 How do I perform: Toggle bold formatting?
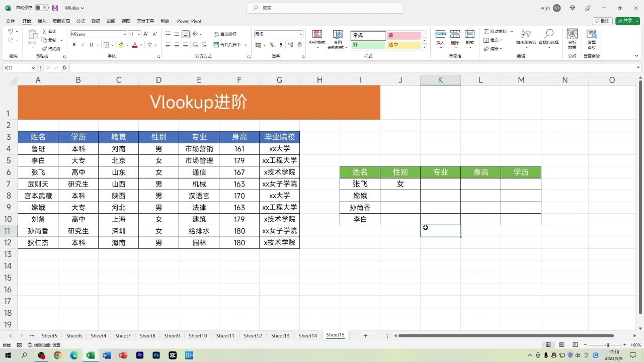pos(74,45)
